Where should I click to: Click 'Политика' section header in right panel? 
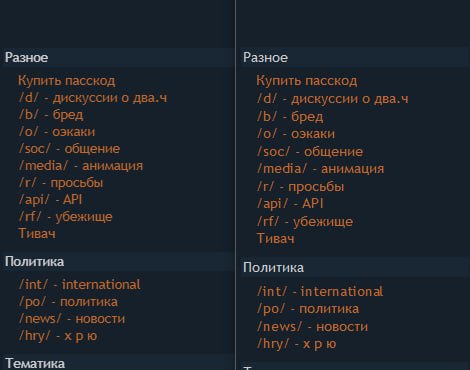coord(355,268)
